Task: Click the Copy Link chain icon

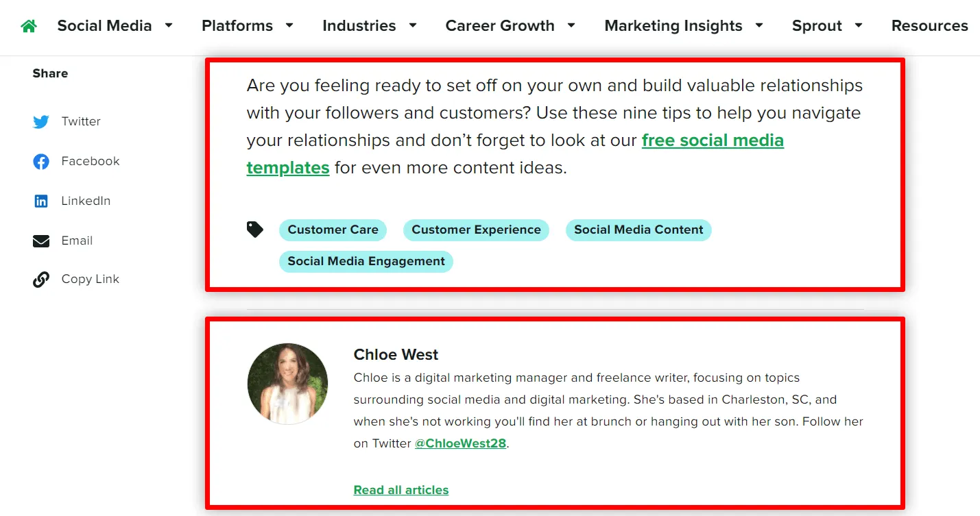Action: point(41,280)
